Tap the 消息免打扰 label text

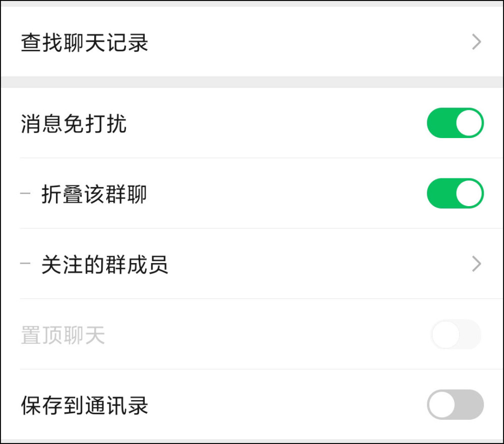tap(74, 123)
